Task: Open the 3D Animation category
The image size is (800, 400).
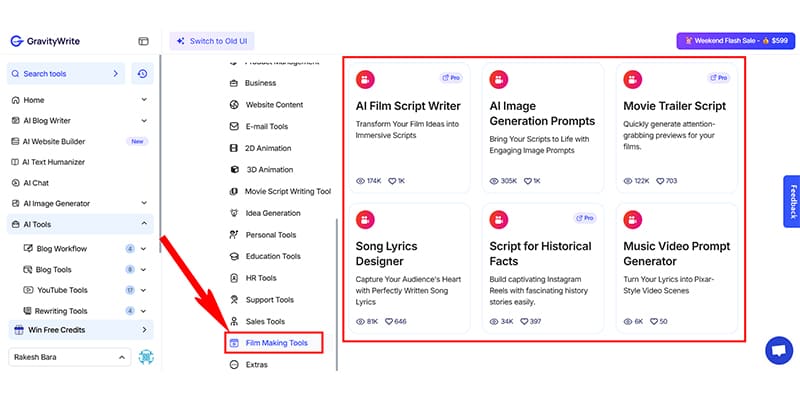Action: [269, 169]
